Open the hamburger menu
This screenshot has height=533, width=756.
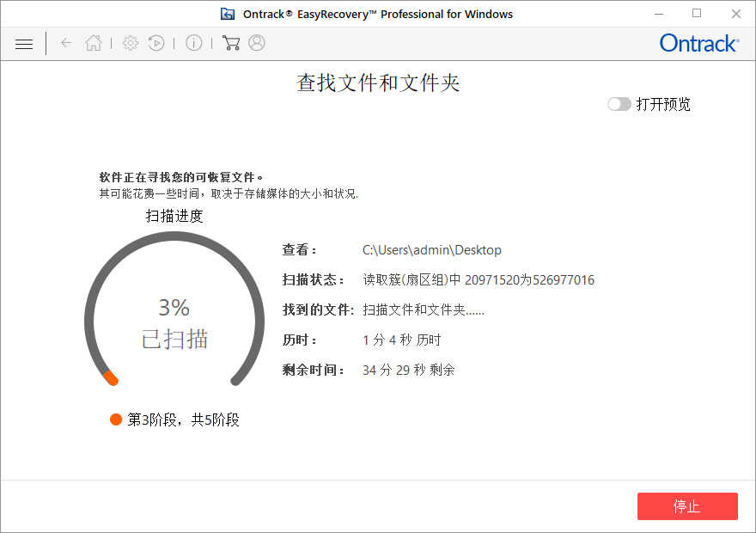pos(24,44)
